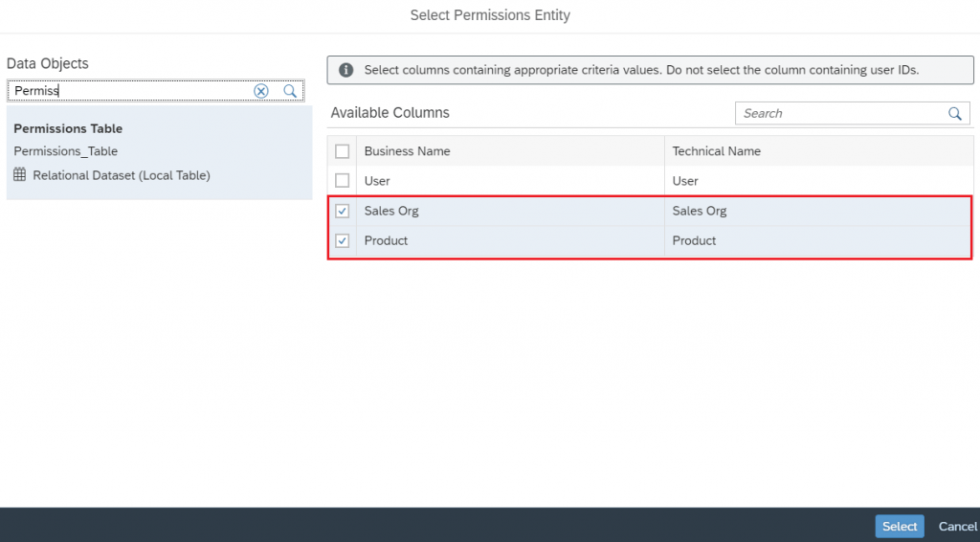
Task: Check the User column checkbox
Action: 342,181
